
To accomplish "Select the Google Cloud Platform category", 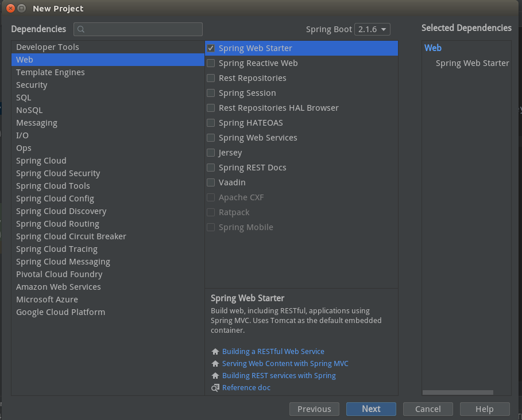I will (108, 313).
